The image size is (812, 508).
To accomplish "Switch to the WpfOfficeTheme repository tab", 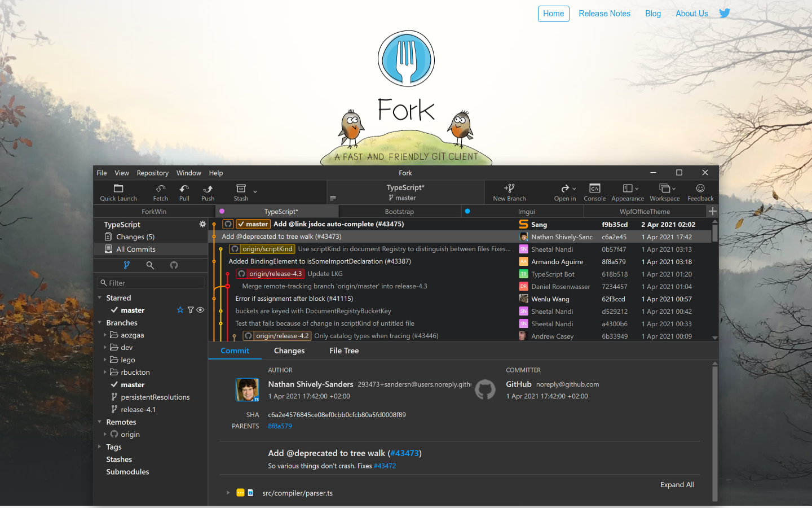I will (645, 211).
